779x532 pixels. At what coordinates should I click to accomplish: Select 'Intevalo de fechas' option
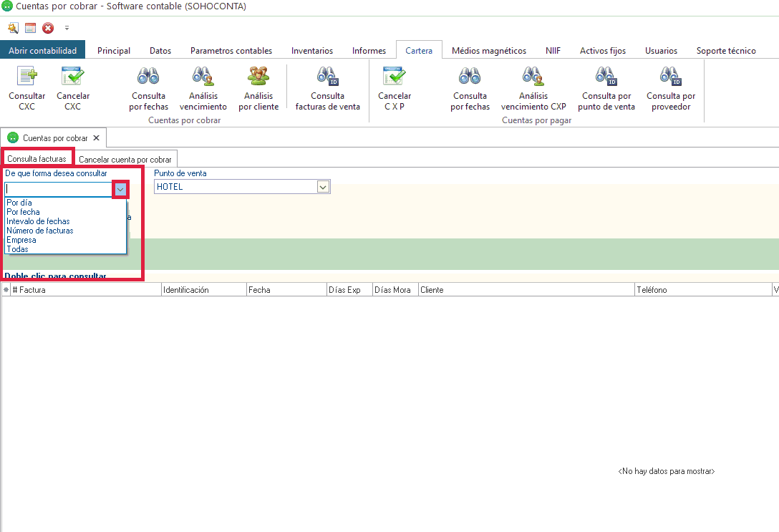point(38,221)
